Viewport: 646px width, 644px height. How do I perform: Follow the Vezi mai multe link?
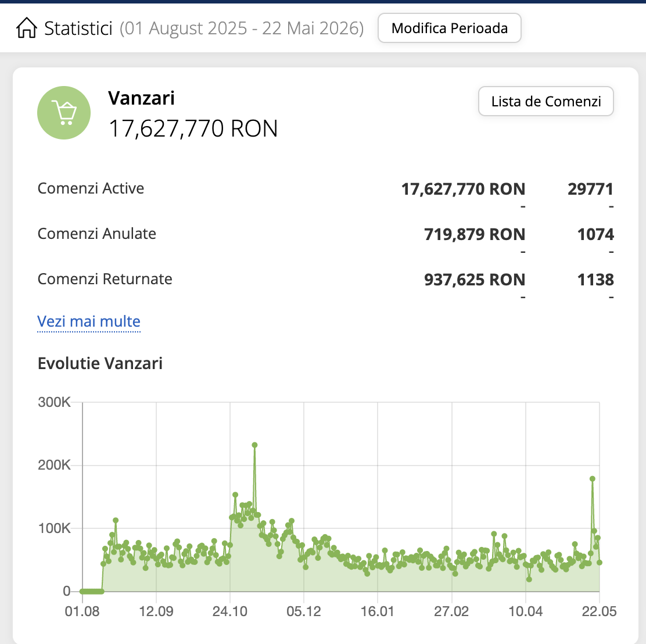tap(88, 321)
